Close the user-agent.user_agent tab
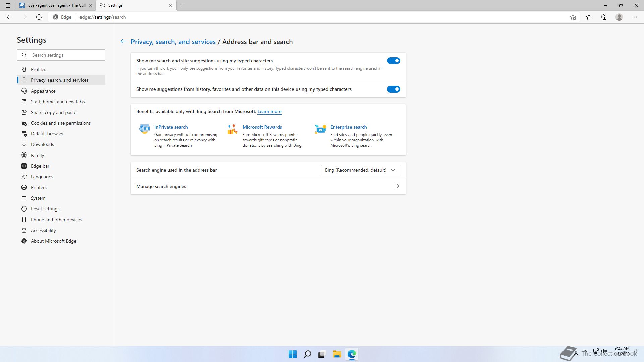 click(91, 5)
